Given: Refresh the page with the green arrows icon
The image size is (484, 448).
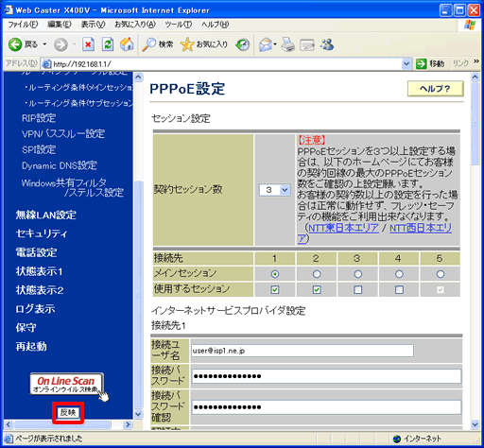Looking at the screenshot, I should point(108,44).
